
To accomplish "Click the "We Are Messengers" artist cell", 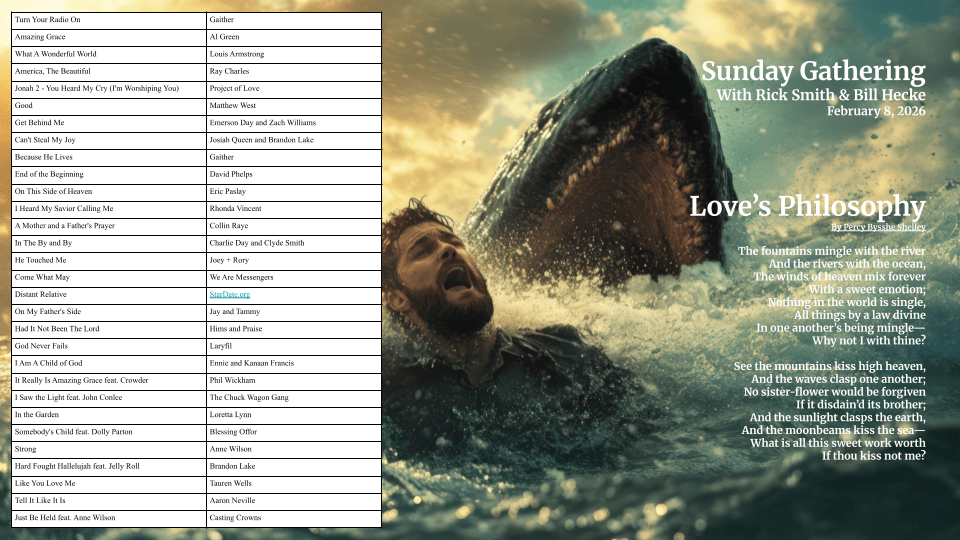I will tap(241, 277).
